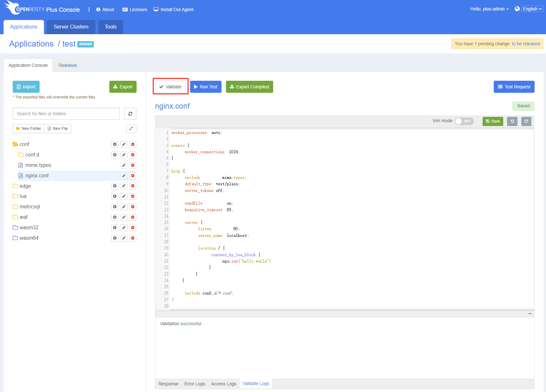Open the Tools tab
The height and width of the screenshot is (392, 546).
[x=111, y=27]
